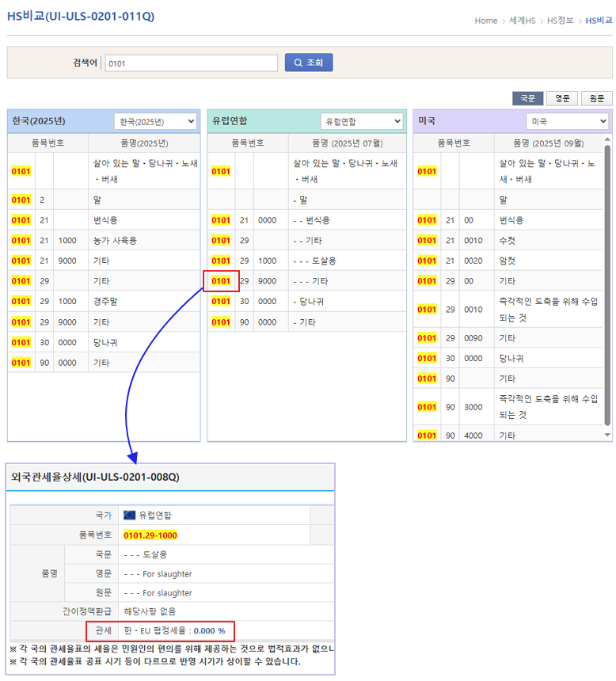
Task: Select the Korean 당나귀 row code 0101
Action: click(21, 342)
